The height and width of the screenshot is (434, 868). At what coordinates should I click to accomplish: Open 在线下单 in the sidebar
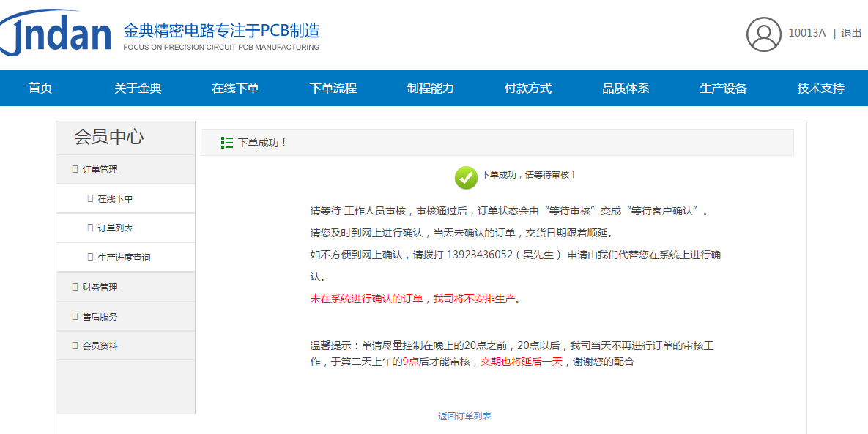tap(115, 198)
